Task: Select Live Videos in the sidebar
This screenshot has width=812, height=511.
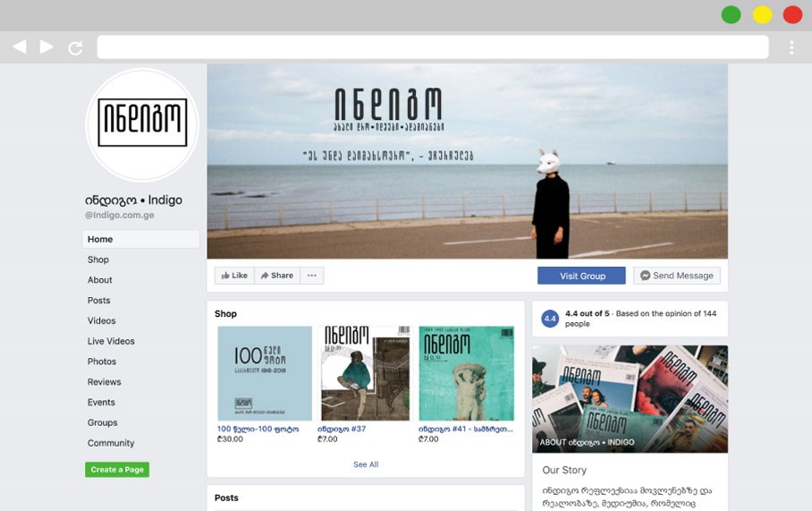Action: [111, 341]
